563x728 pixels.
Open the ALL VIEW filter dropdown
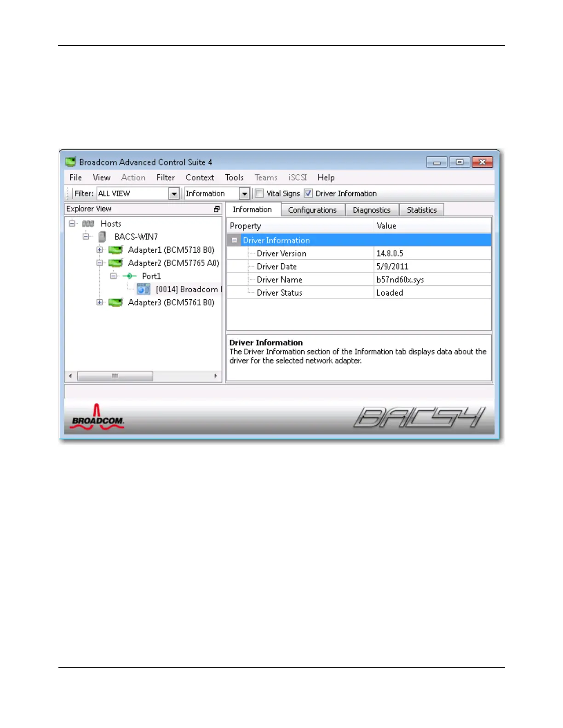174,194
